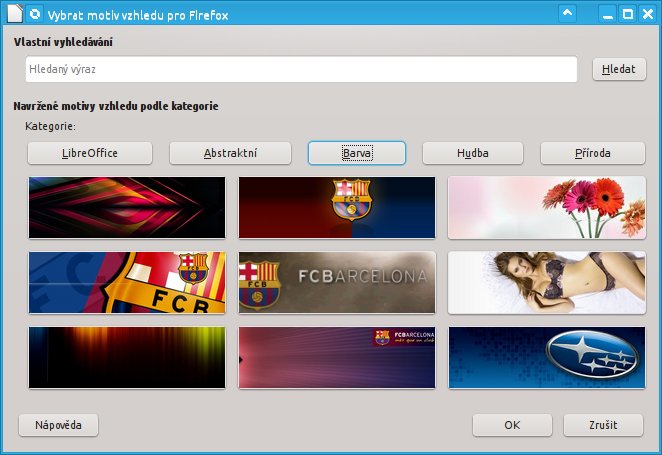Image resolution: width=662 pixels, height=455 pixels.
Task: Choose the FCBARCELONA text theme
Action: [x=337, y=283]
